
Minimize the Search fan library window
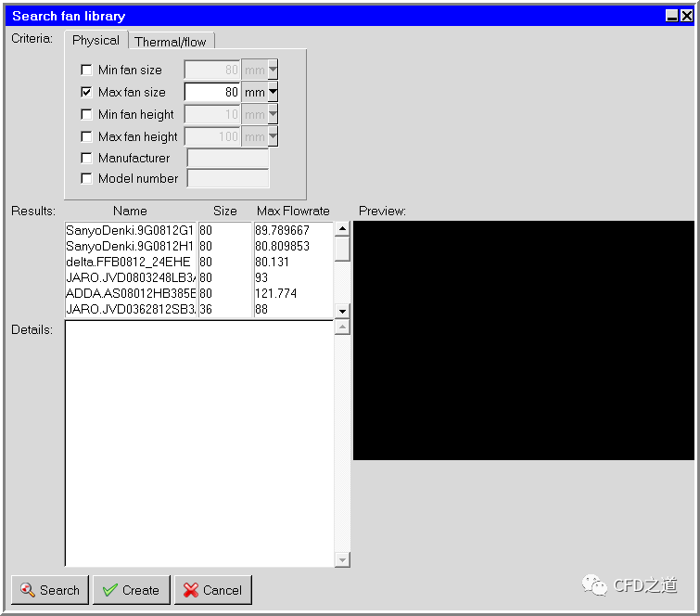pos(671,16)
